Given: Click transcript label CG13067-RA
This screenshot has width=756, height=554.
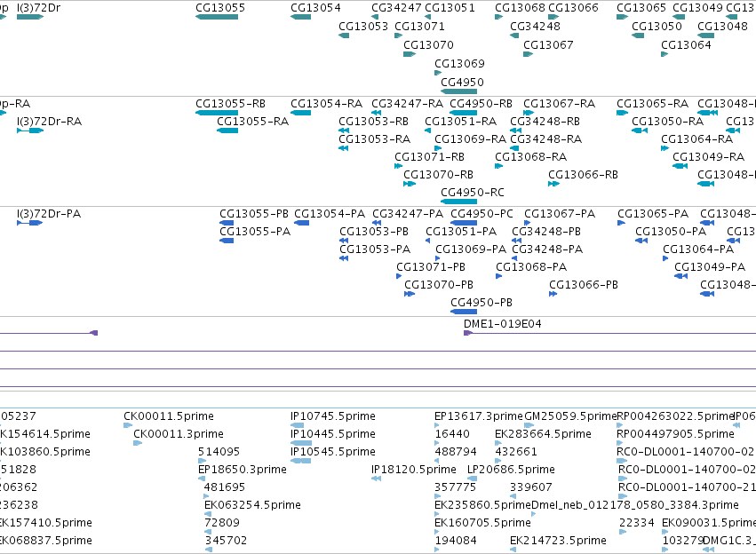Looking at the screenshot, I should (x=560, y=104).
